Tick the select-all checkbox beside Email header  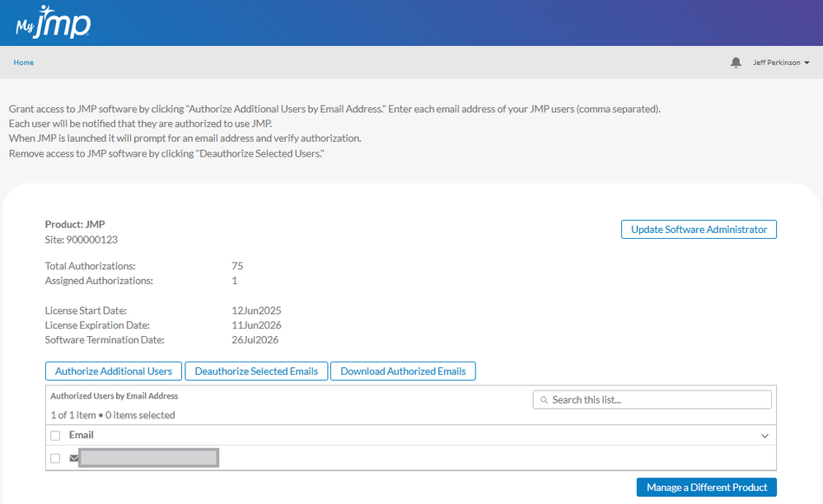click(55, 436)
